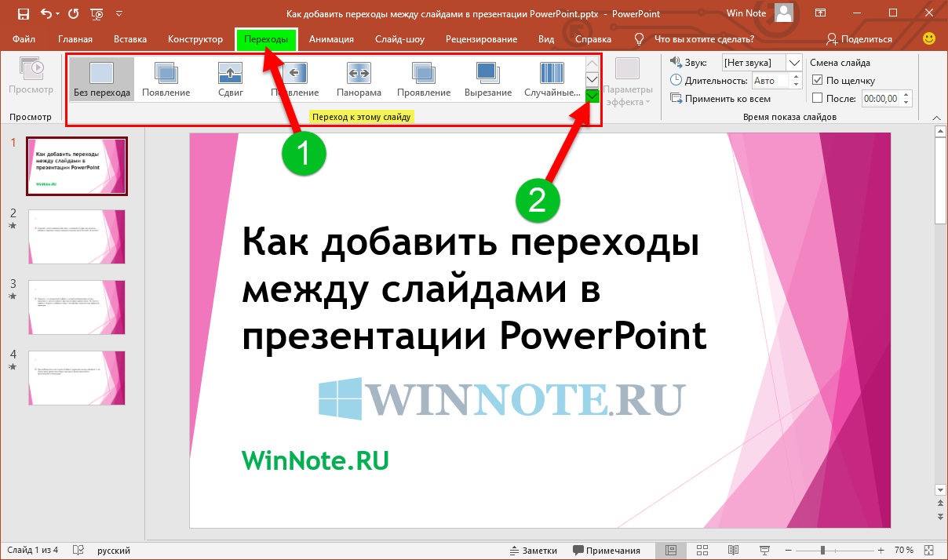Image resolution: width=948 pixels, height=560 pixels.
Task: Open the Файл menu
Action: pyautogui.click(x=24, y=39)
